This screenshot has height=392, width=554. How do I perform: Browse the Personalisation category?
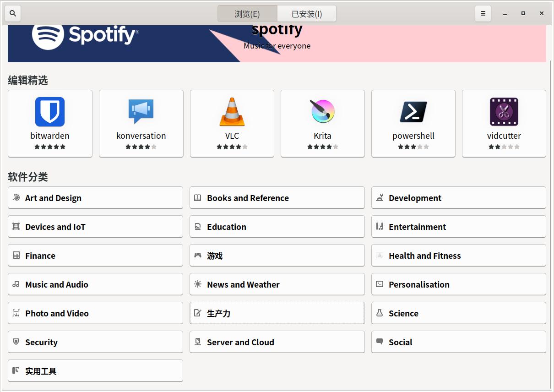[459, 284]
